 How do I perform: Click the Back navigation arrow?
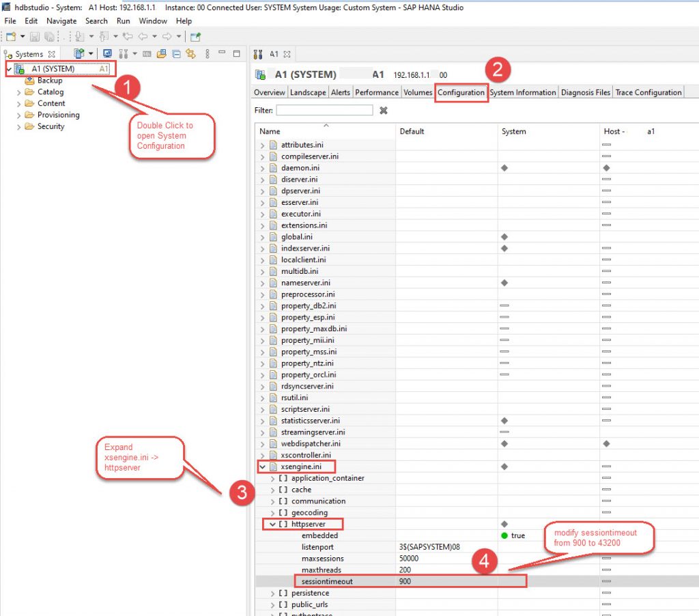tap(143, 37)
